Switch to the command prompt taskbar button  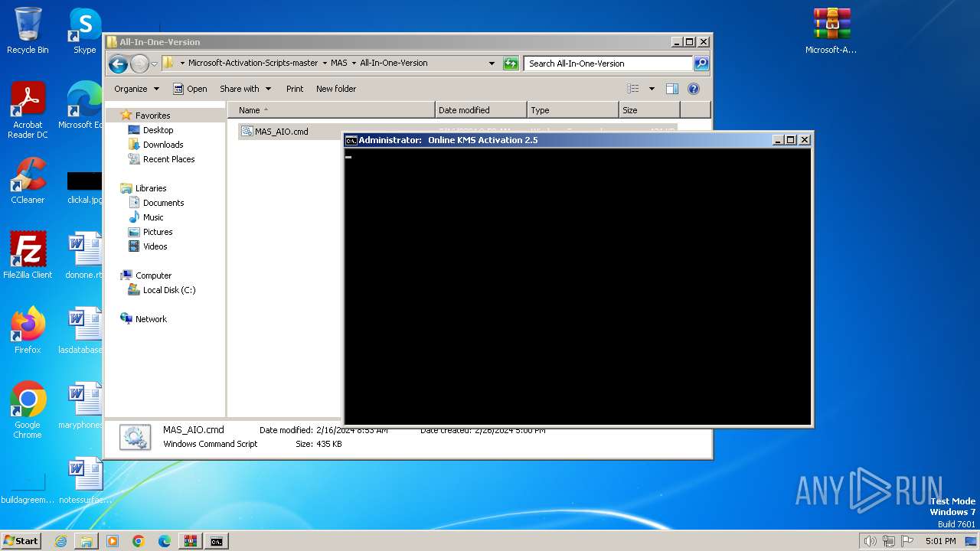click(x=217, y=541)
